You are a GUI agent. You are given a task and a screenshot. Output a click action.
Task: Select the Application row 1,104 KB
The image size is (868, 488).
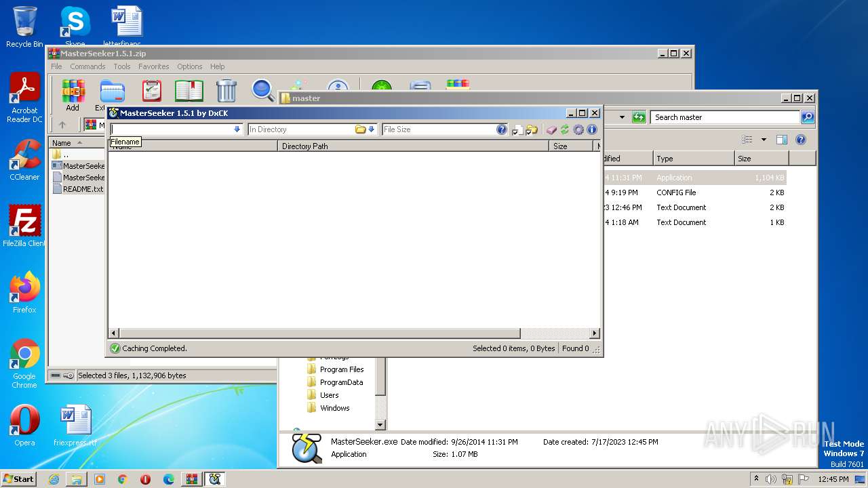coord(694,178)
